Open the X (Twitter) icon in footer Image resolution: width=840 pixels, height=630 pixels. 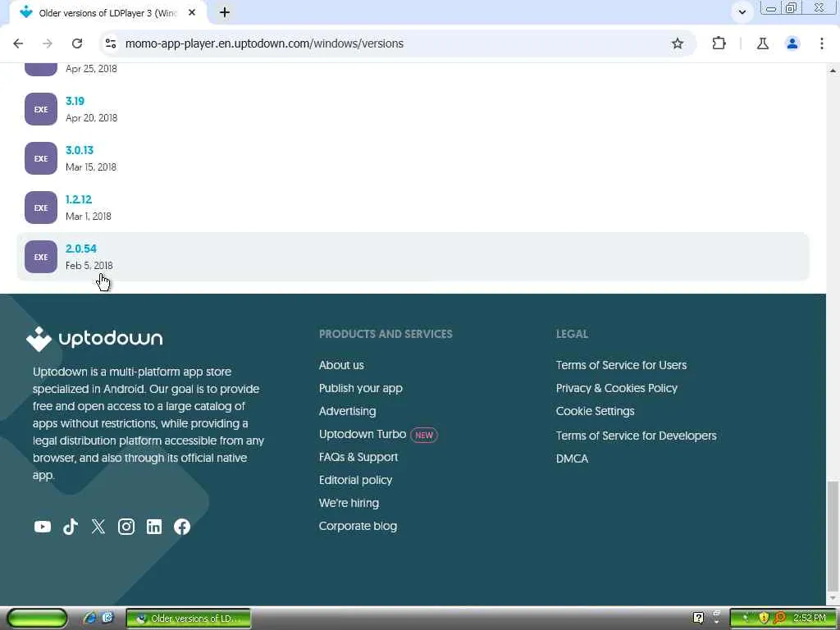click(x=98, y=527)
